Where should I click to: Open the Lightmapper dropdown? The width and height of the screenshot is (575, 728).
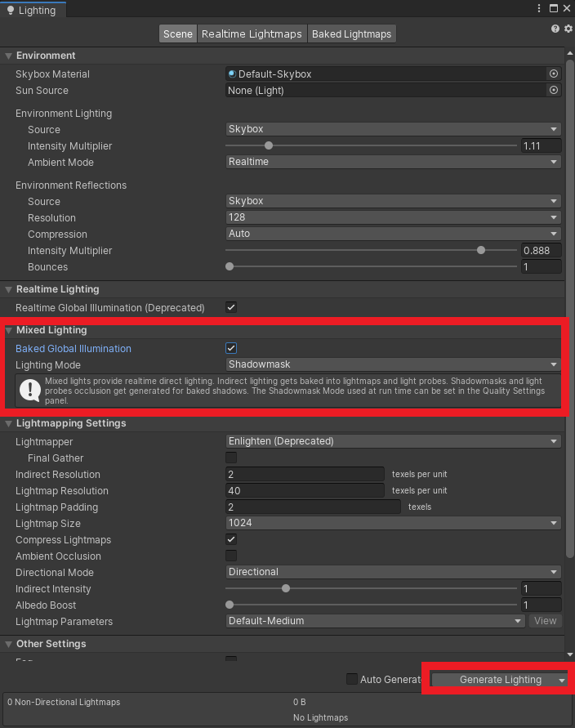[x=393, y=441]
